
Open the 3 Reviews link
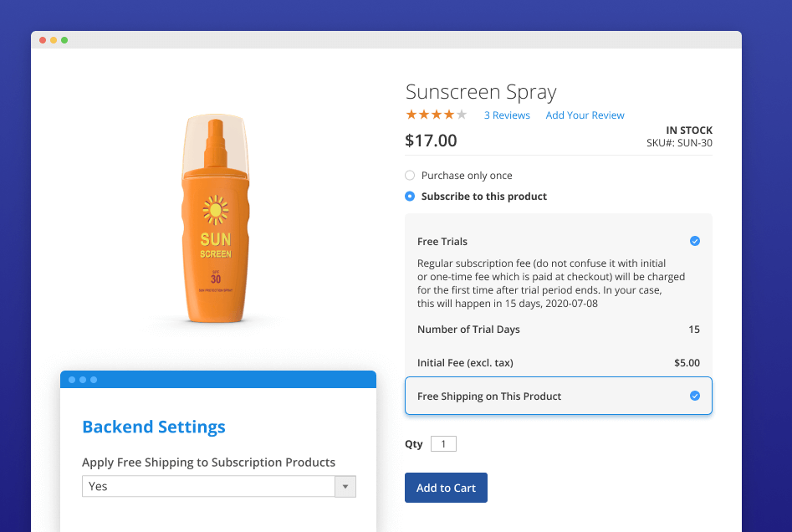(x=507, y=115)
